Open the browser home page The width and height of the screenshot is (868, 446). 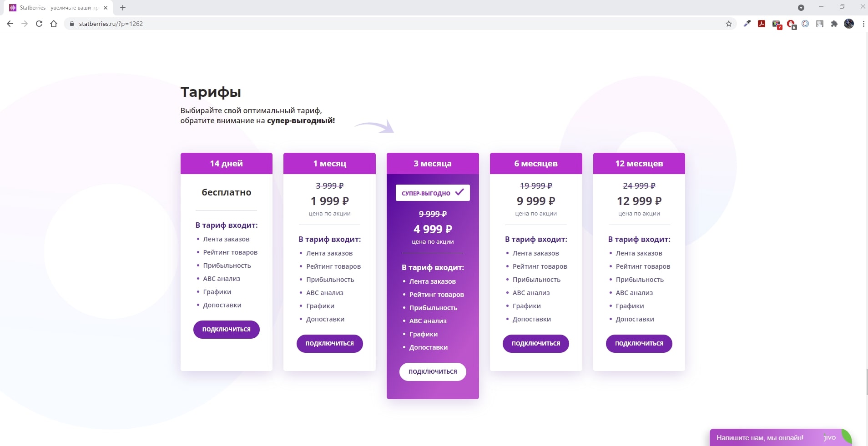(54, 24)
